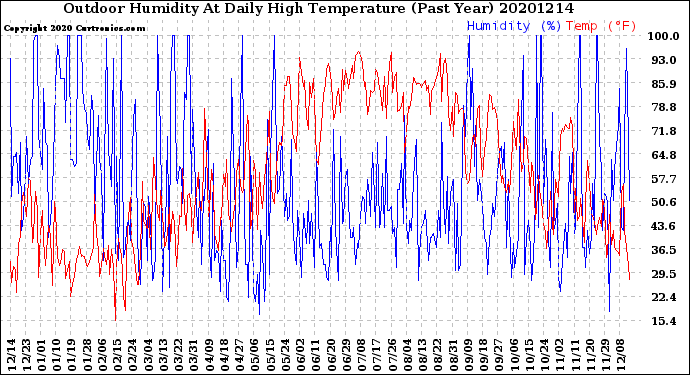This screenshot has width=690, height=375.
Task: Click the x-axis date label 02/24
Action: pos(132,355)
